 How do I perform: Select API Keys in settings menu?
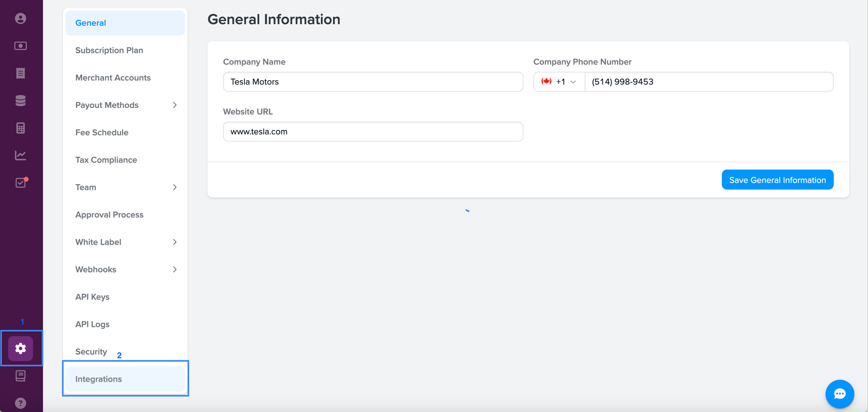(92, 297)
